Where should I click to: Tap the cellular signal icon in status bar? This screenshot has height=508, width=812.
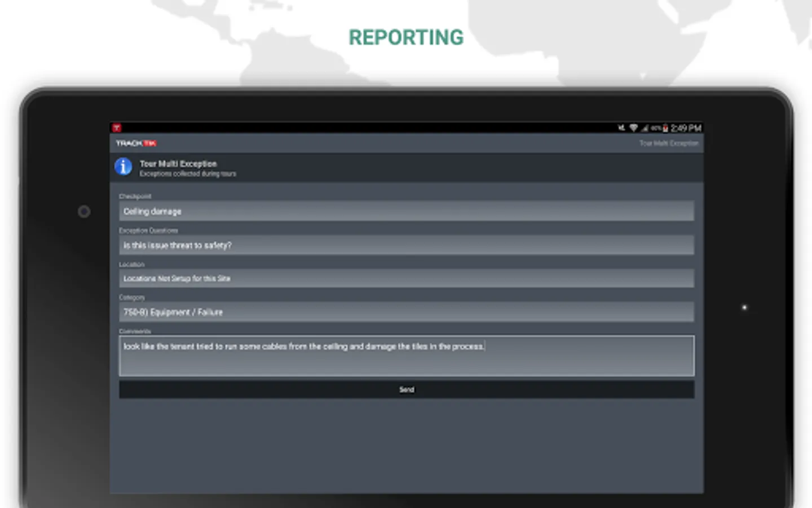point(645,128)
